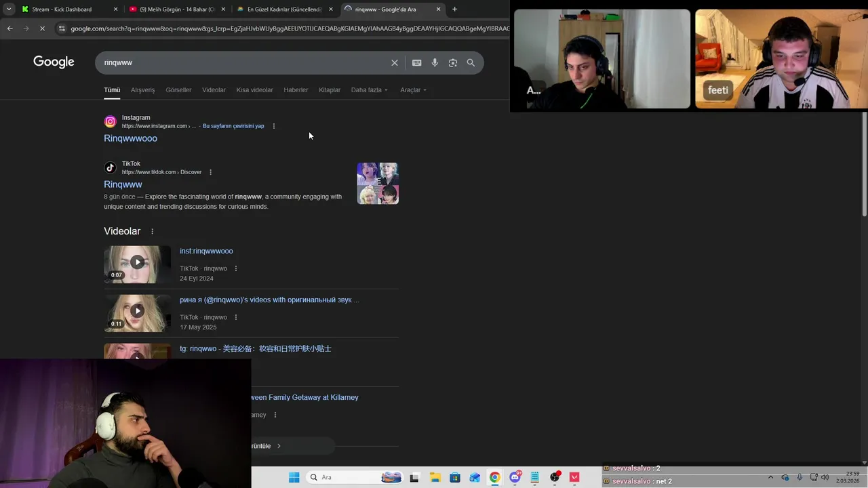Close the Stream - Kick Dashboard tab

point(115,9)
